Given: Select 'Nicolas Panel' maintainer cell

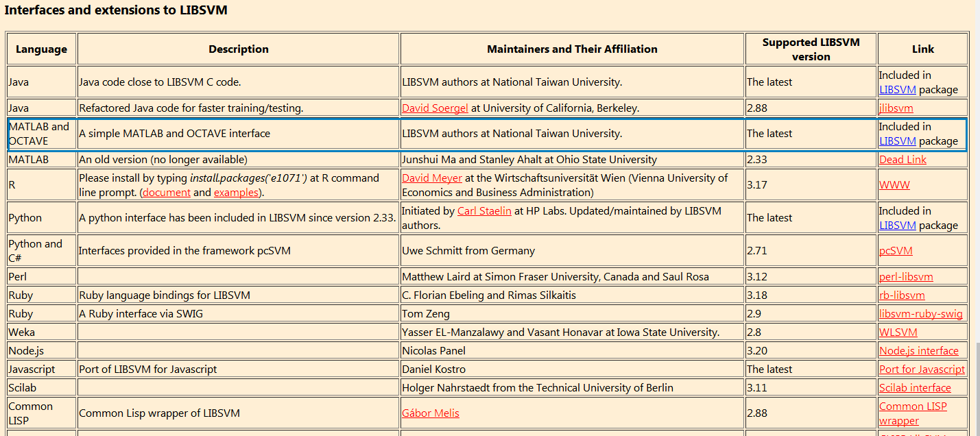Looking at the screenshot, I should tap(572, 350).
